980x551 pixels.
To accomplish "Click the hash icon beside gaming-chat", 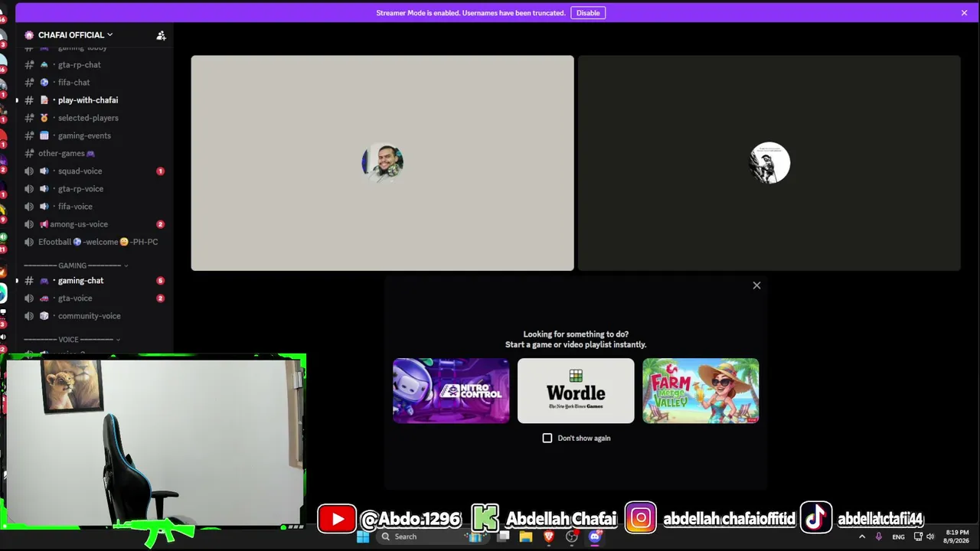I will click(x=29, y=281).
